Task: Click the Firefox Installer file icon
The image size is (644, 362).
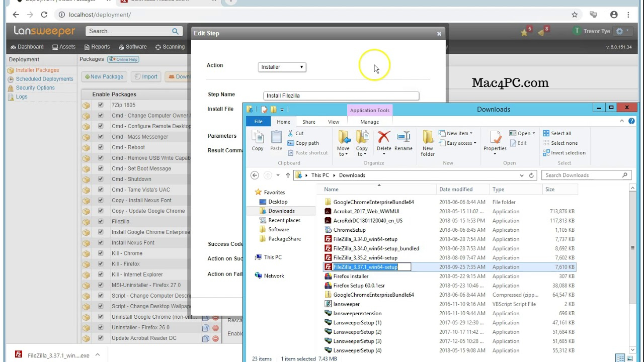Action: coord(328,277)
